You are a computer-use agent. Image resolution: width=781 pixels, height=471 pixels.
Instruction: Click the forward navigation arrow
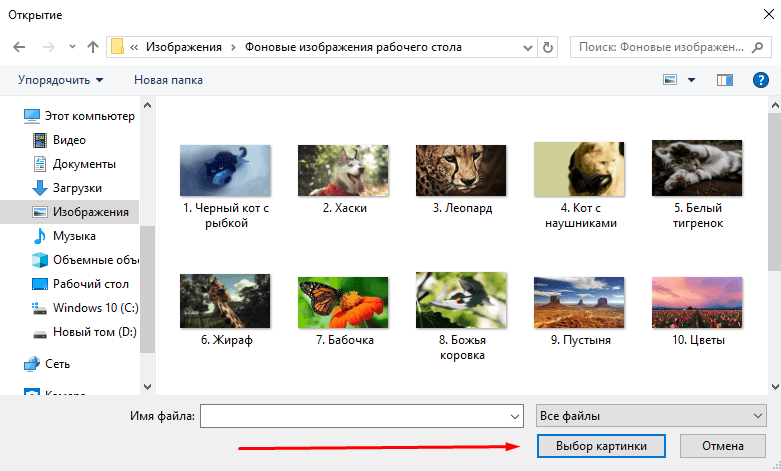(49, 47)
